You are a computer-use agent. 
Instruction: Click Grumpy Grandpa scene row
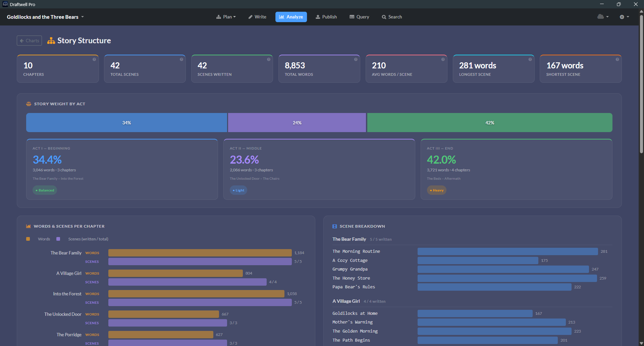(x=472, y=269)
